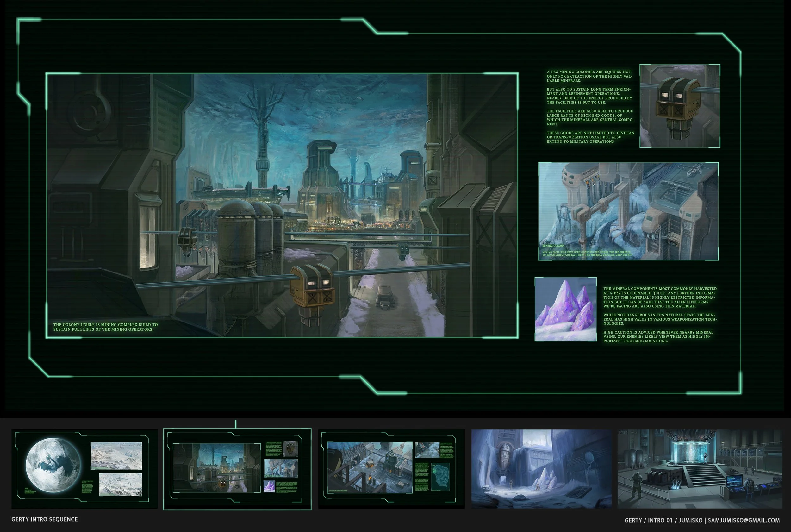
Task: Click the GERTY INTRO SEQUENCE title text
Action: point(44,519)
